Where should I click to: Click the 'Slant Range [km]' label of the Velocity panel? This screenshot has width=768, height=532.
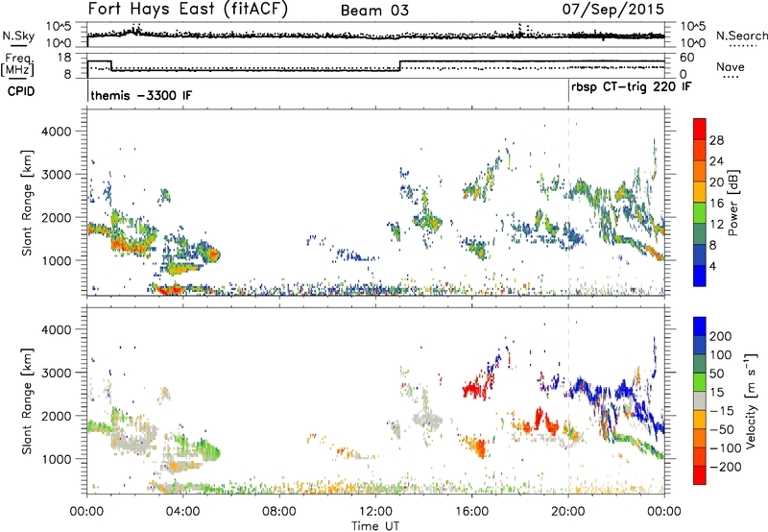click(27, 401)
